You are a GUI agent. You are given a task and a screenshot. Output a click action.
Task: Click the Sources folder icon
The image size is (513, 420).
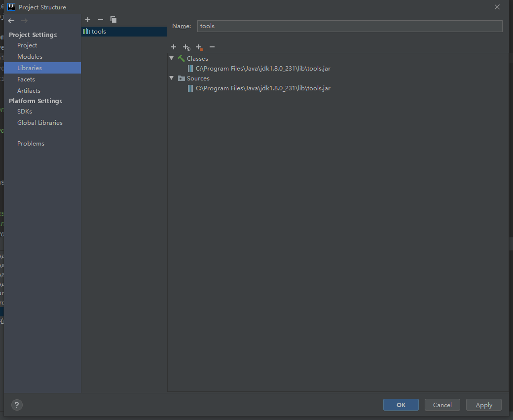tap(181, 78)
